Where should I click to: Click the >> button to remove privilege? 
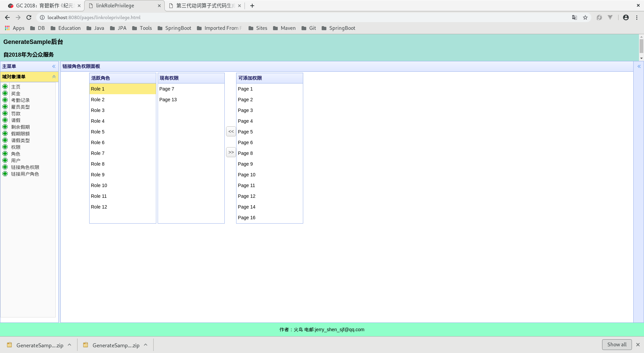point(231,152)
